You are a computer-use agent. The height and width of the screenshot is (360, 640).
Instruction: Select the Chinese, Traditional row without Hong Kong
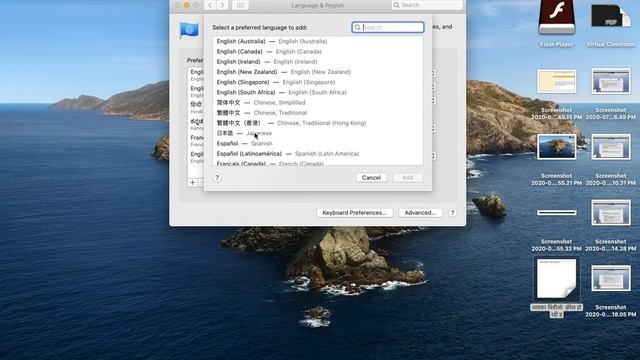coord(318,113)
